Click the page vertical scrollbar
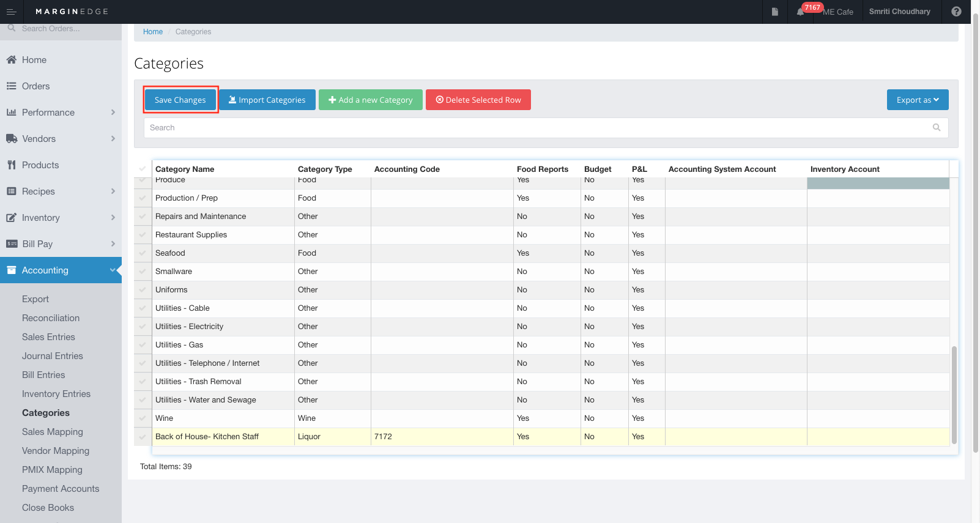This screenshot has height=523, width=980. (976, 232)
